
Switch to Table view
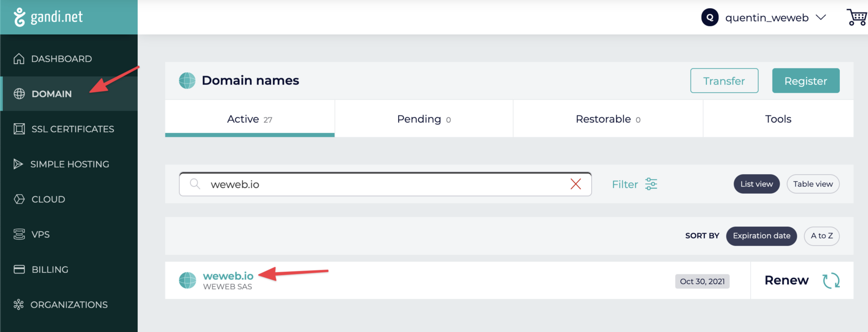tap(813, 184)
